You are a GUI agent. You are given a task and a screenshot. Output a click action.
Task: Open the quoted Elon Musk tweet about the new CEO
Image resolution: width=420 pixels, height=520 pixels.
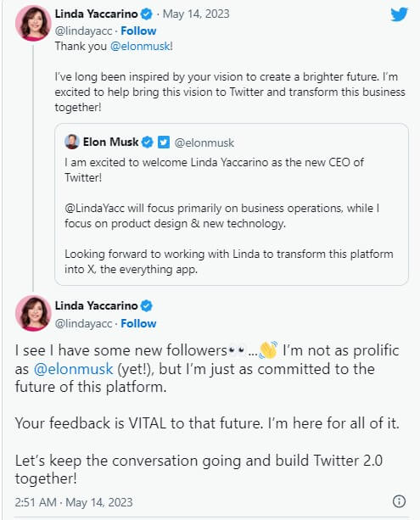click(232, 204)
